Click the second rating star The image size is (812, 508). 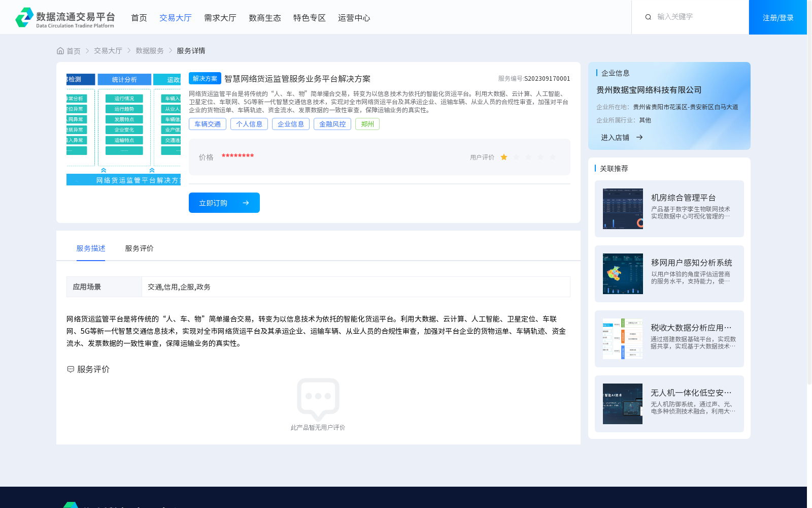(x=516, y=157)
